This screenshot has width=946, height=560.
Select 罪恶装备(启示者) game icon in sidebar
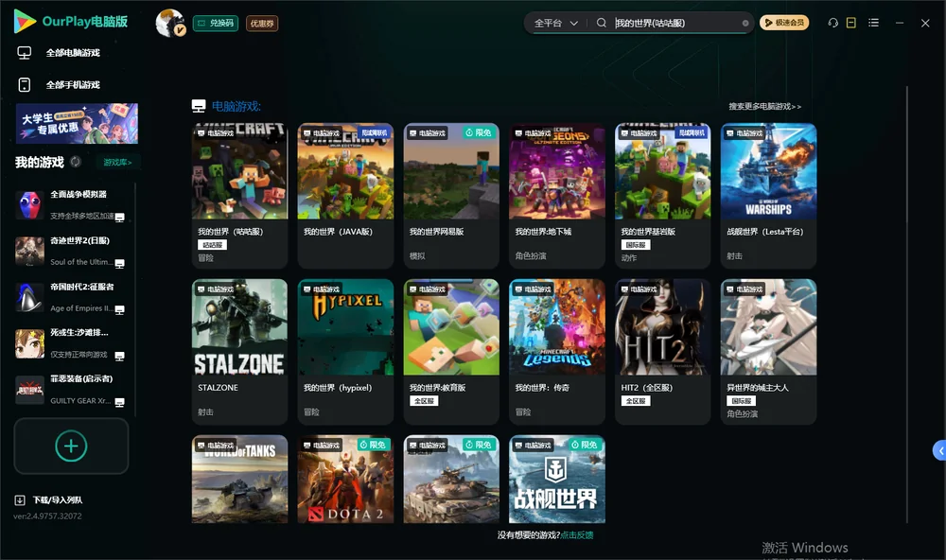click(29, 390)
